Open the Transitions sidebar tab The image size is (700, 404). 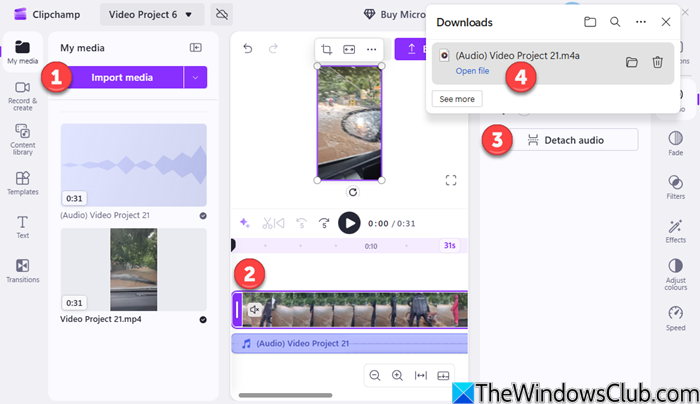22,271
